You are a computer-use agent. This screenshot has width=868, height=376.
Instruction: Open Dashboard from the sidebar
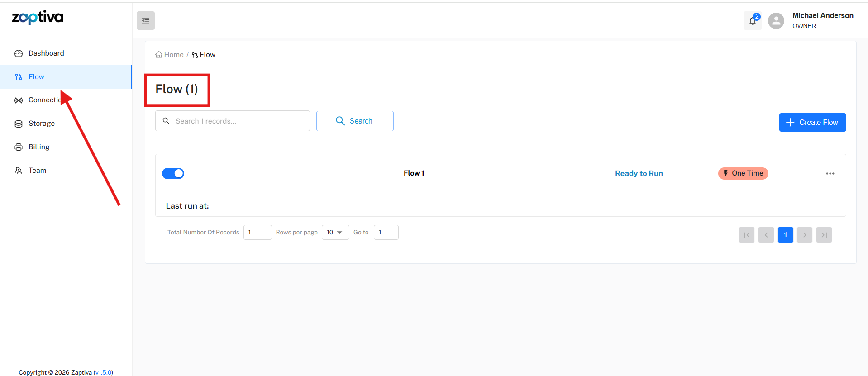point(46,53)
